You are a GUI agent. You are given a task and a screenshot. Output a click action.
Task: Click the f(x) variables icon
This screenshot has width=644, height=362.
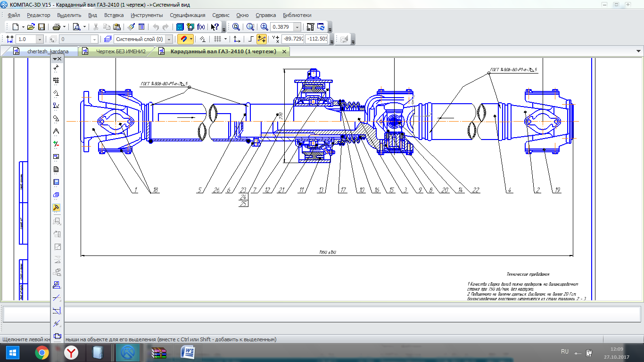201,27
